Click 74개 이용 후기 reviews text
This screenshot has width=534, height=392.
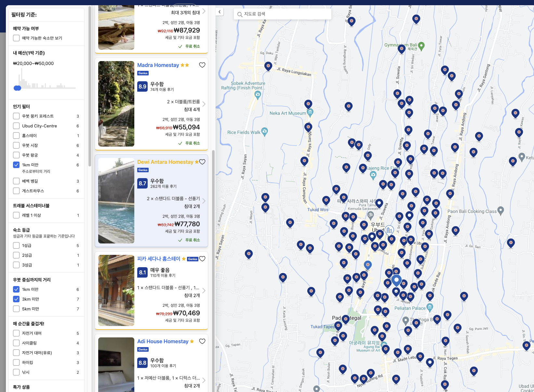pyautogui.click(x=162, y=89)
